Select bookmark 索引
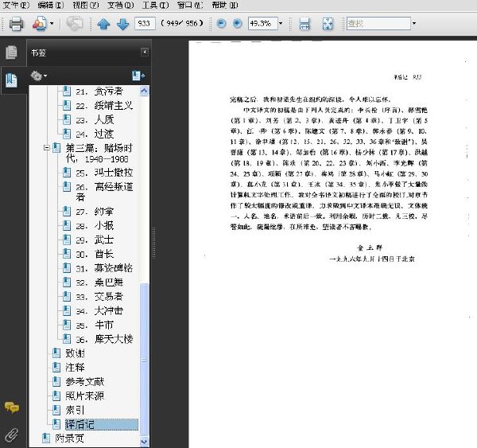 point(75,410)
